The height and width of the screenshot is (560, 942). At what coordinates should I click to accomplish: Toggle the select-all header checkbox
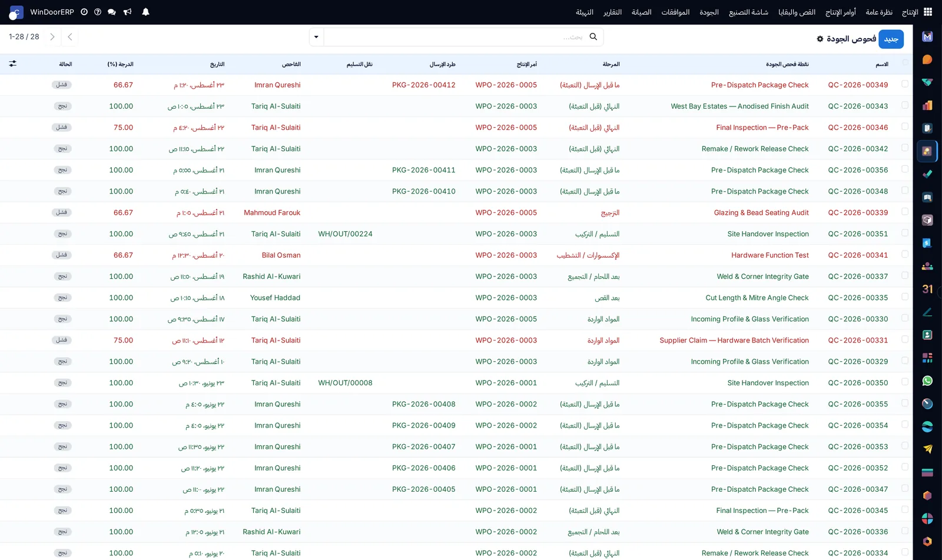pos(905,63)
